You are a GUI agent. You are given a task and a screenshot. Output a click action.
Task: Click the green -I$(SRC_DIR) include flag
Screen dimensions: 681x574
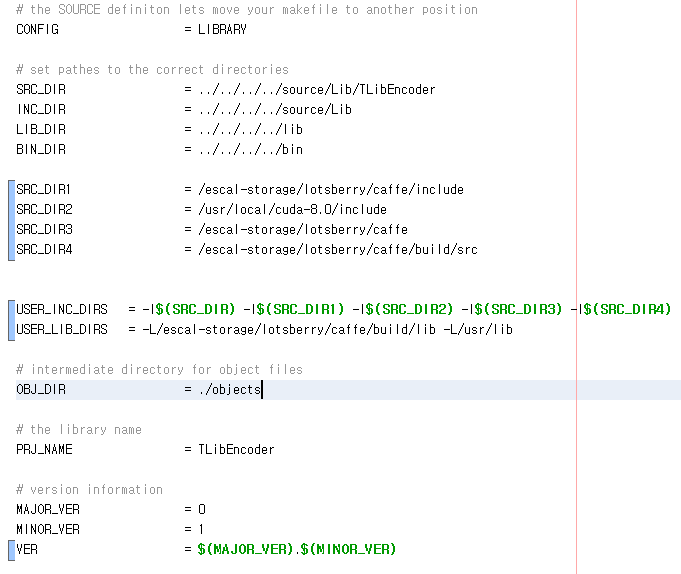click(189, 309)
